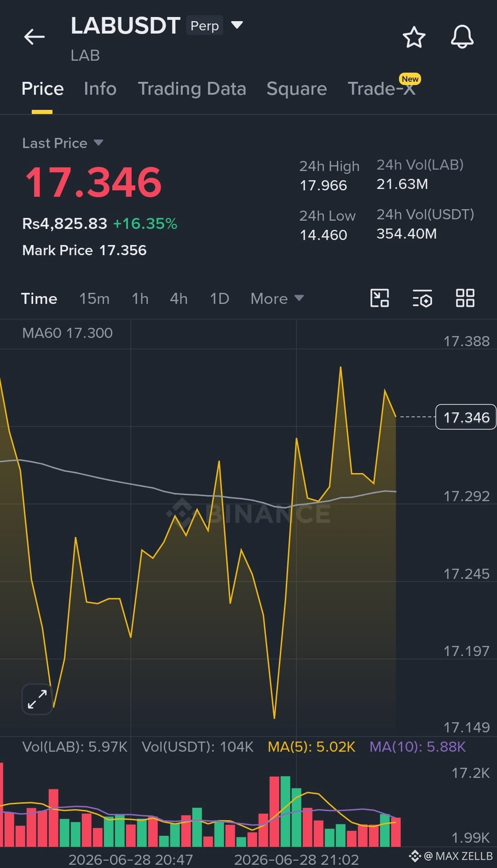
Task: Tap the Perp contract badge
Action: click(205, 26)
